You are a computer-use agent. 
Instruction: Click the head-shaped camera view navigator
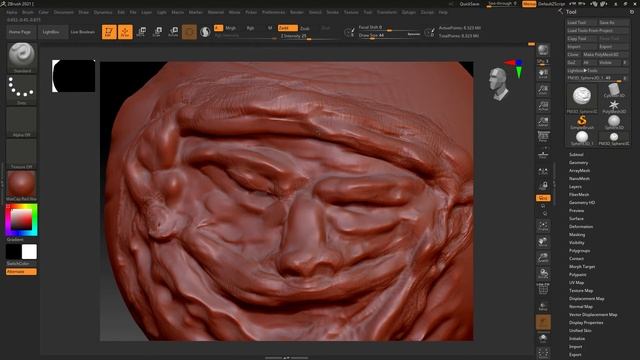[x=499, y=84]
